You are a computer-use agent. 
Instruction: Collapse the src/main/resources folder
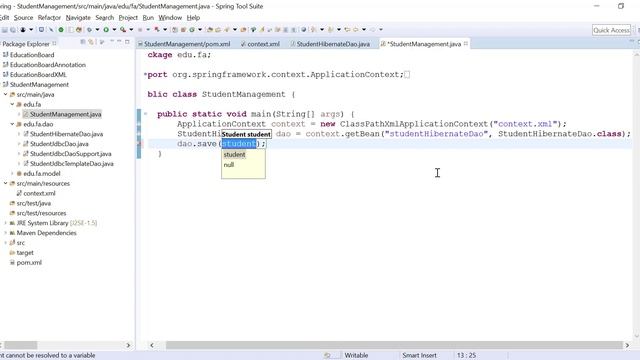click(5, 183)
